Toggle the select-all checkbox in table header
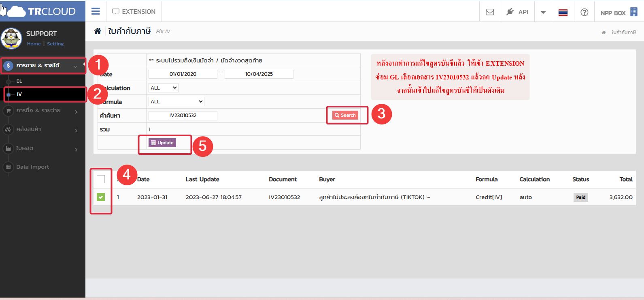644x300 pixels. (101, 179)
